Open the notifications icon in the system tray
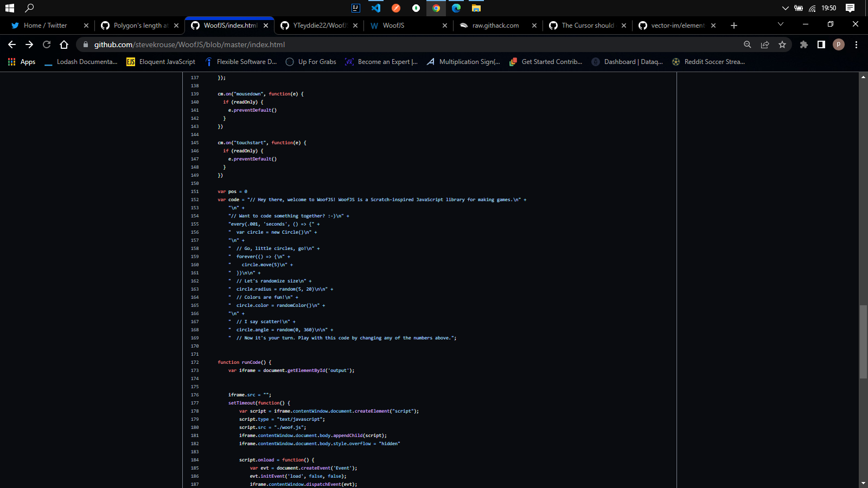Screen dimensions: 868x488 pos(850,8)
